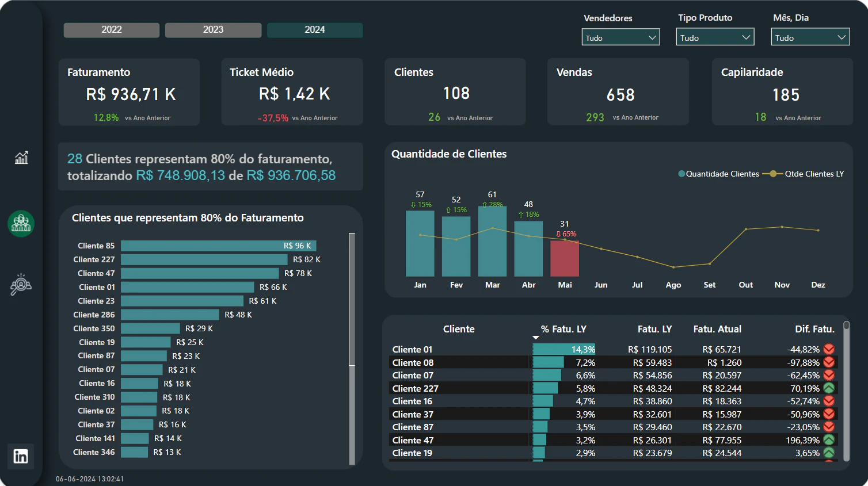Viewport: 868px width, 486px height.
Task: Click the 12,8% Faturamento variation
Action: click(x=106, y=117)
